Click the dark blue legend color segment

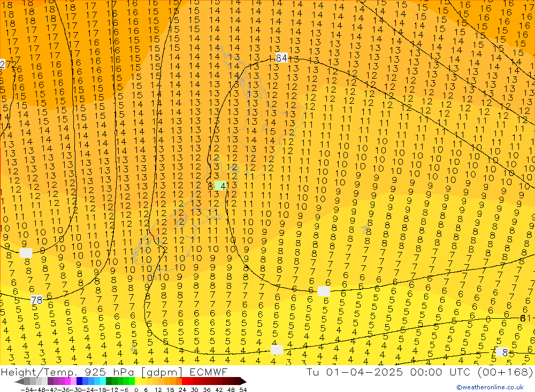(x=79, y=381)
